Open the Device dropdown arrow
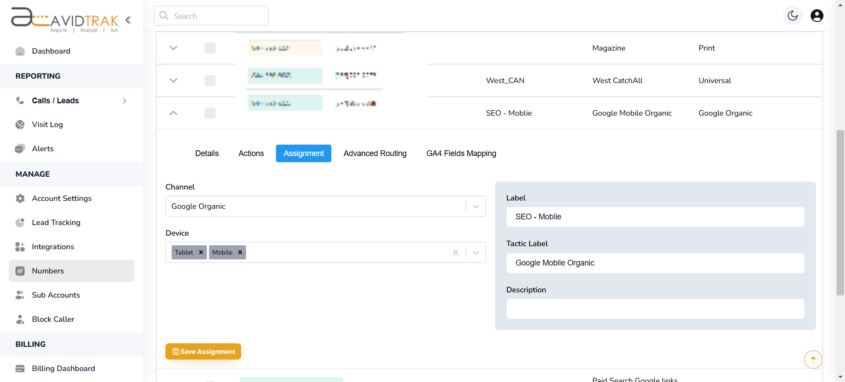 pyautogui.click(x=476, y=253)
